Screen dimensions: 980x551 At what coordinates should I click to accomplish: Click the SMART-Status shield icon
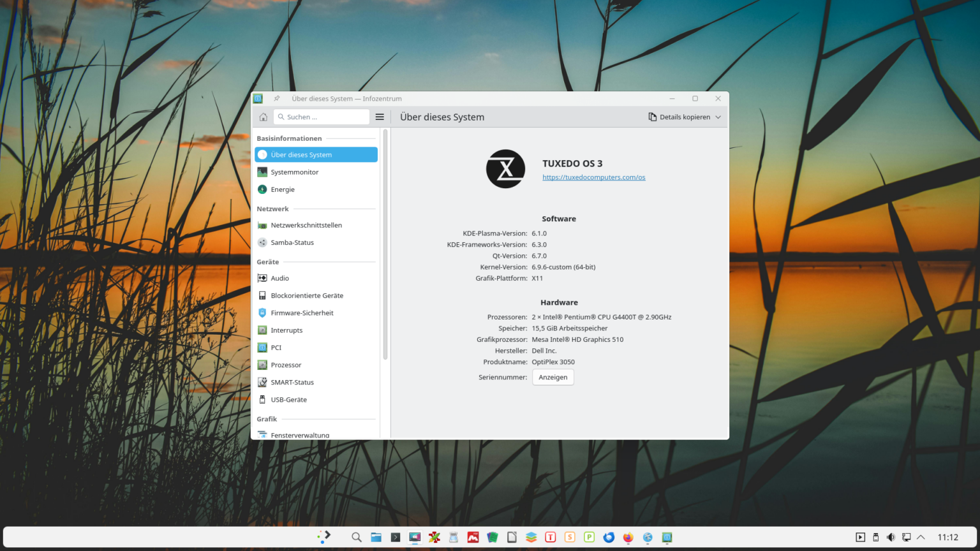point(262,381)
